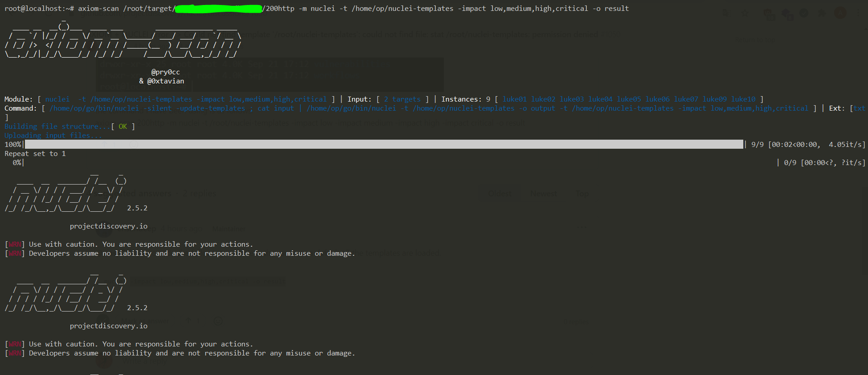Click 'Return to top' link in background page
Screen dimensions: 868x375
755,40
